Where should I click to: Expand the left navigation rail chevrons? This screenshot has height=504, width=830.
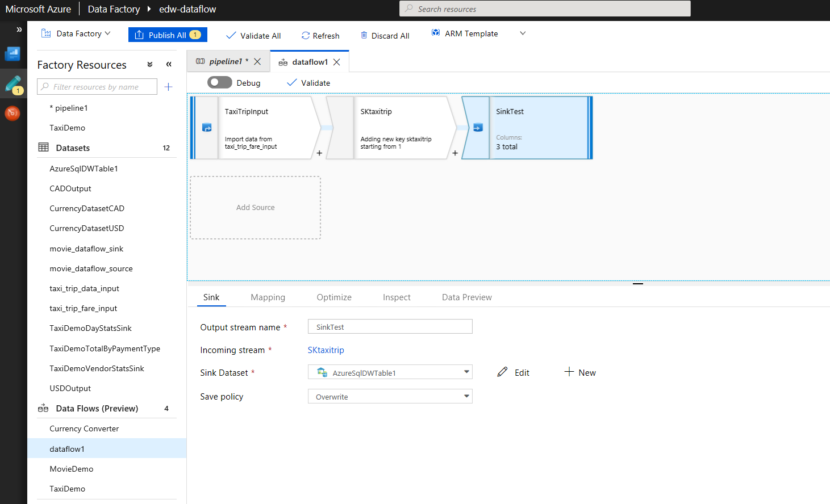click(19, 30)
